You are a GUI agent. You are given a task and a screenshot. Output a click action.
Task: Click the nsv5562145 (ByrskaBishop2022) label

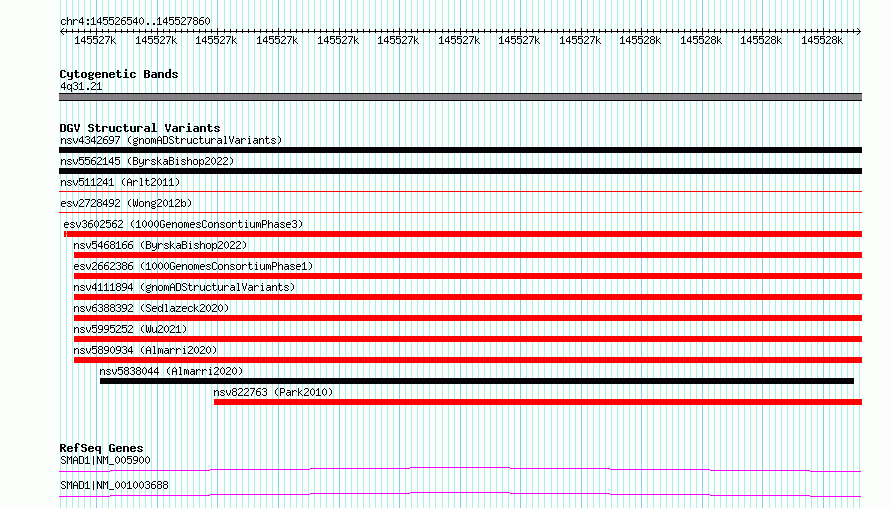[147, 161]
